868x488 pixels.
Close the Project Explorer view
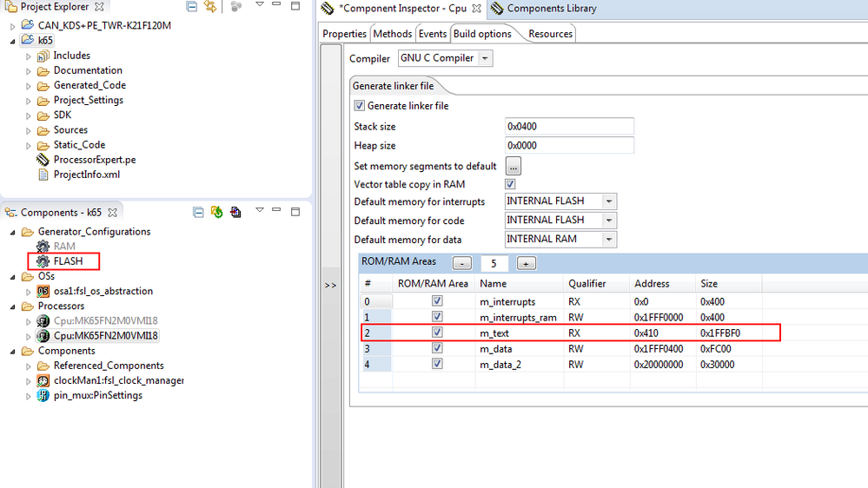tap(99, 7)
